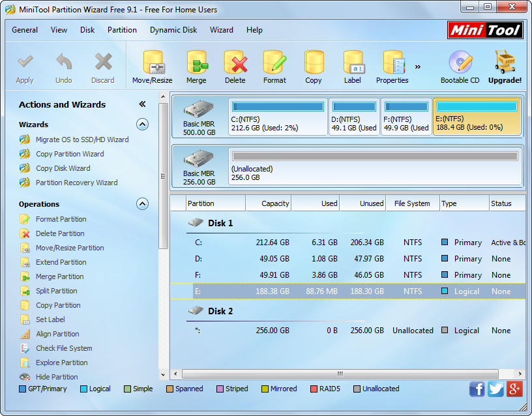This screenshot has height=416, width=532.
Task: Show more toolbar items chevron
Action: pos(418,67)
